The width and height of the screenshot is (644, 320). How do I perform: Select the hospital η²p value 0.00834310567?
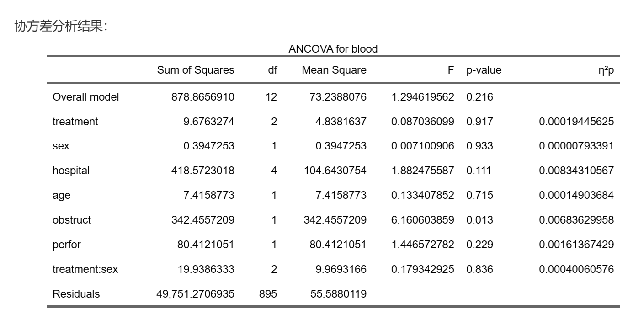tap(576, 171)
